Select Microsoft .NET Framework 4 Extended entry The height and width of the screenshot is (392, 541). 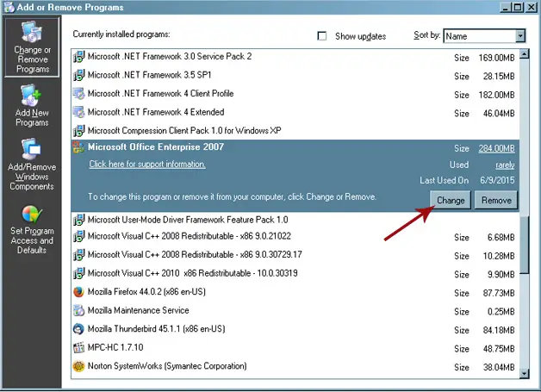(x=295, y=113)
